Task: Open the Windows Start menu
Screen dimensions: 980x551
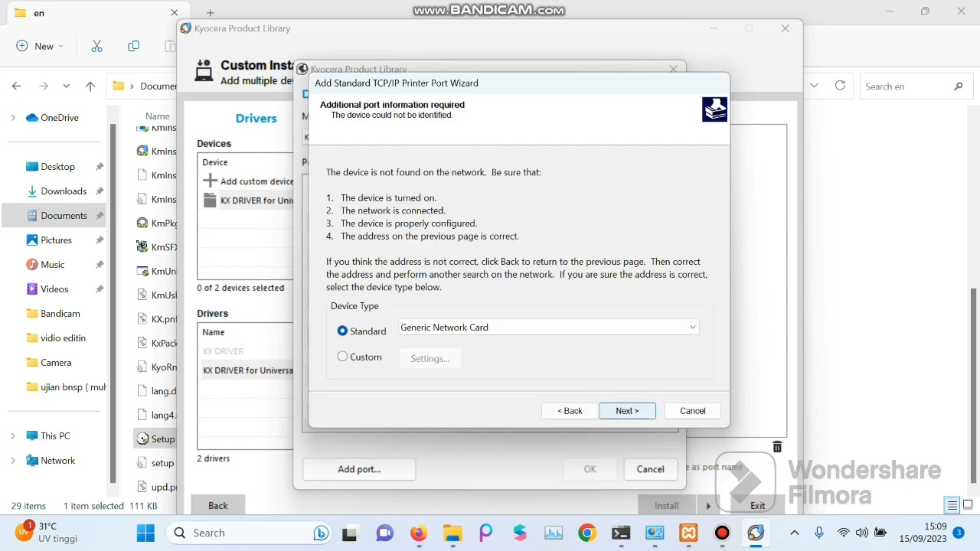Action: (x=145, y=533)
